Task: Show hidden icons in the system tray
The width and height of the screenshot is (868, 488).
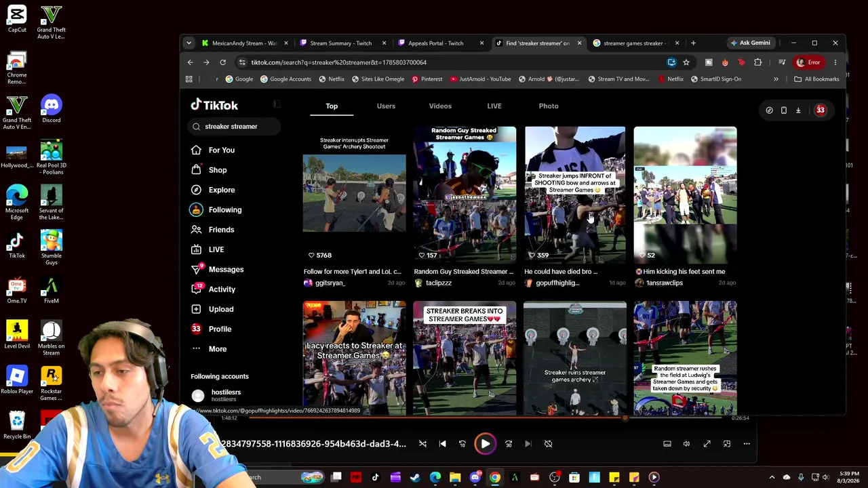Action: click(x=772, y=478)
